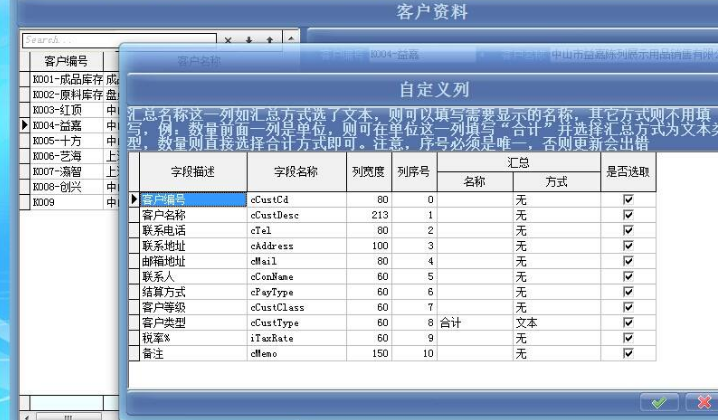Viewport: 718px width, 420px height.
Task: Open 汇总方式 cell for the 客户名称 row
Action: pyautogui.click(x=554, y=215)
